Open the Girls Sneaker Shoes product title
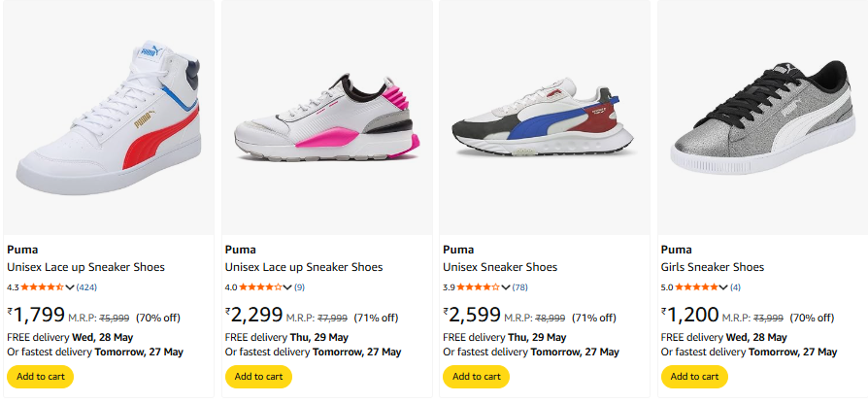Viewport: 868px width, 403px height. (712, 267)
